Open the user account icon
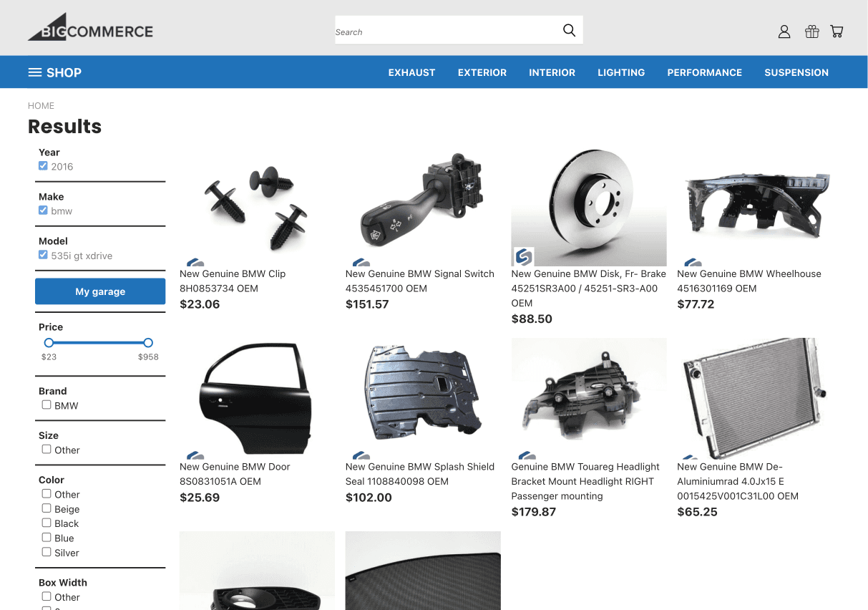 point(784,32)
